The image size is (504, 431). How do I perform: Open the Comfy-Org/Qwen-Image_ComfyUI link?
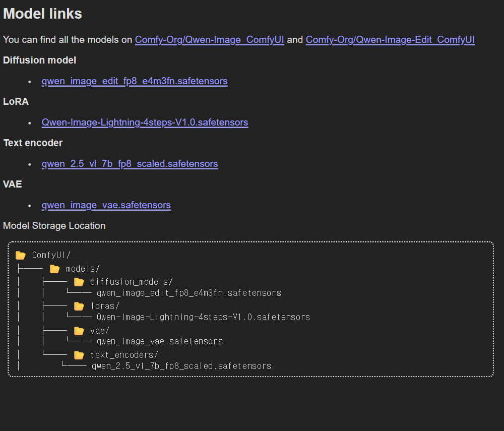[x=209, y=40]
